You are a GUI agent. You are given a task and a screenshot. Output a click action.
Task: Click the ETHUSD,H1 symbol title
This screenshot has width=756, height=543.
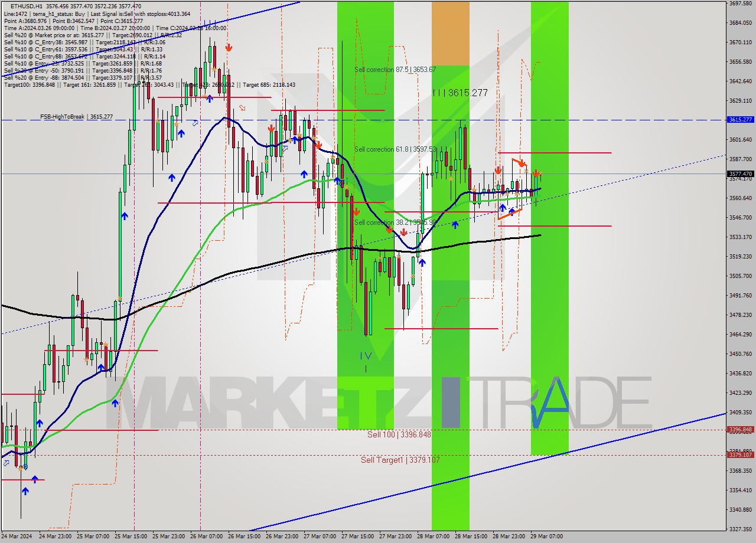click(27, 6)
